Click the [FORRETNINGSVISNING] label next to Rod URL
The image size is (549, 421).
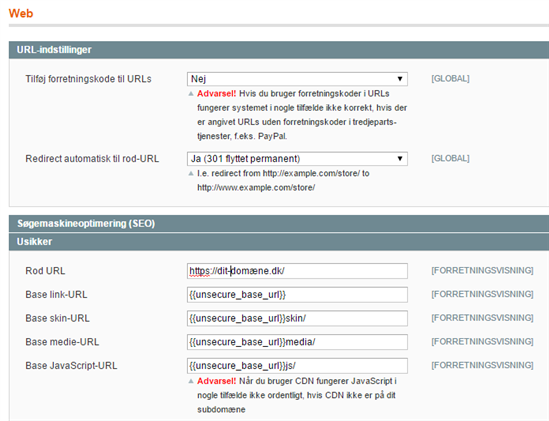(482, 270)
